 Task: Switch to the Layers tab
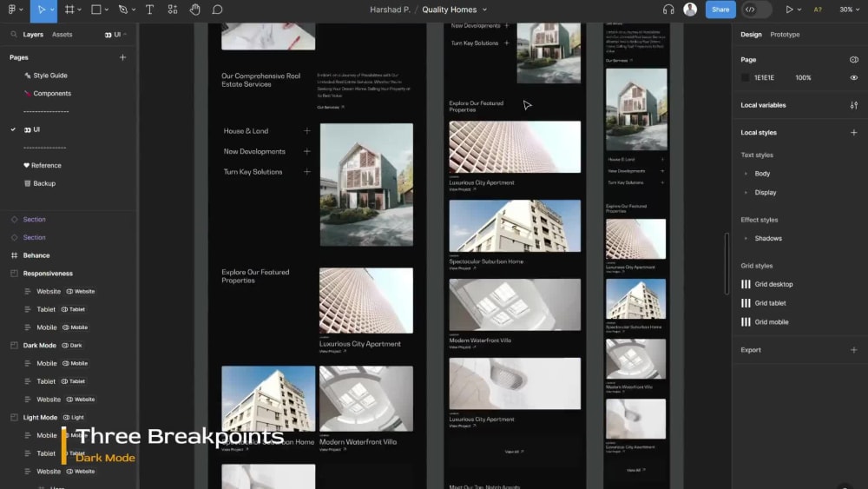click(33, 35)
